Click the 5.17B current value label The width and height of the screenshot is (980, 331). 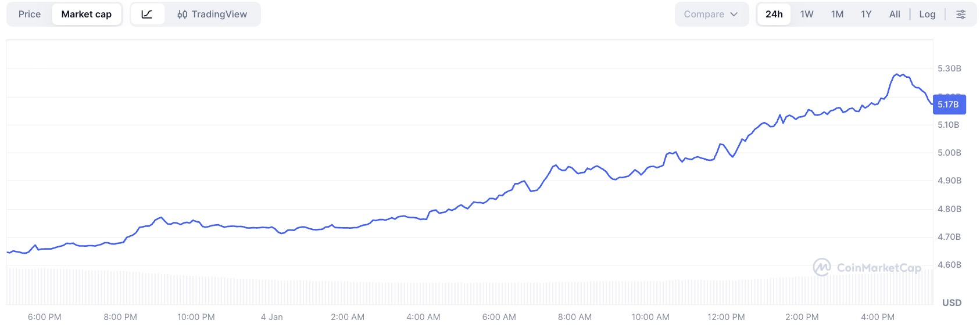[949, 105]
